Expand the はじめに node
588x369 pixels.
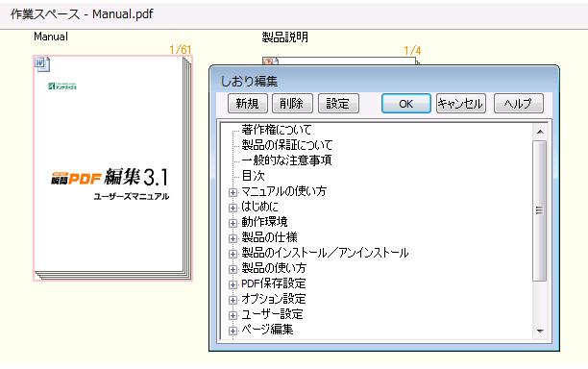[x=233, y=208]
